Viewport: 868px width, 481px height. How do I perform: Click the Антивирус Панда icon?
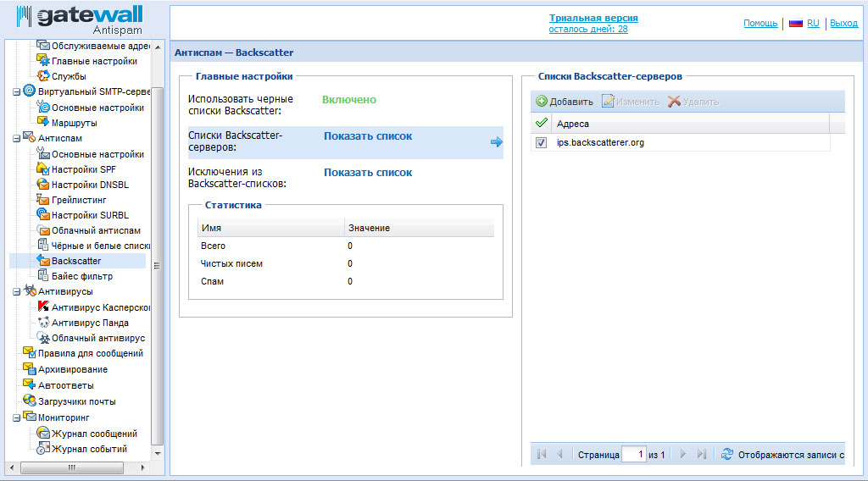[x=43, y=322]
